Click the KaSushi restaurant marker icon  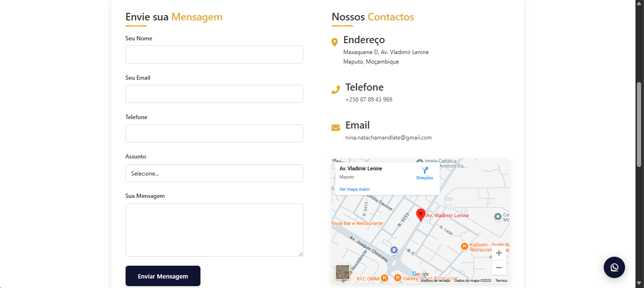coord(464,246)
